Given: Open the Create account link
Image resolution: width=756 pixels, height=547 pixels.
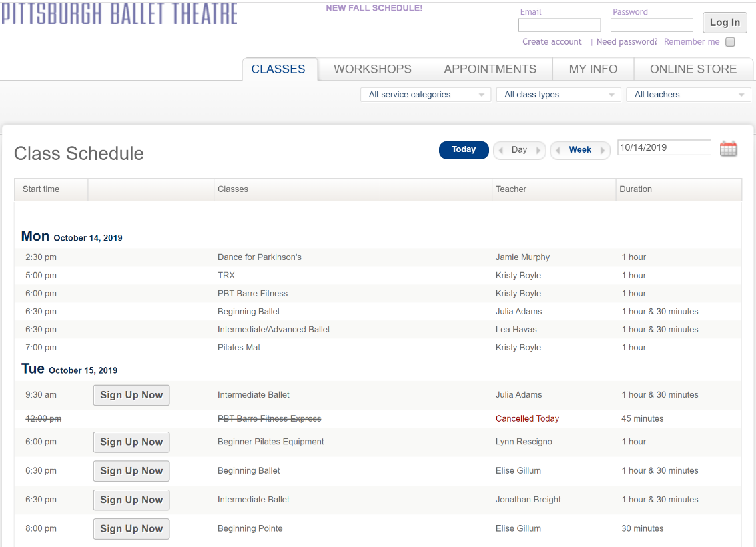Looking at the screenshot, I should [552, 42].
